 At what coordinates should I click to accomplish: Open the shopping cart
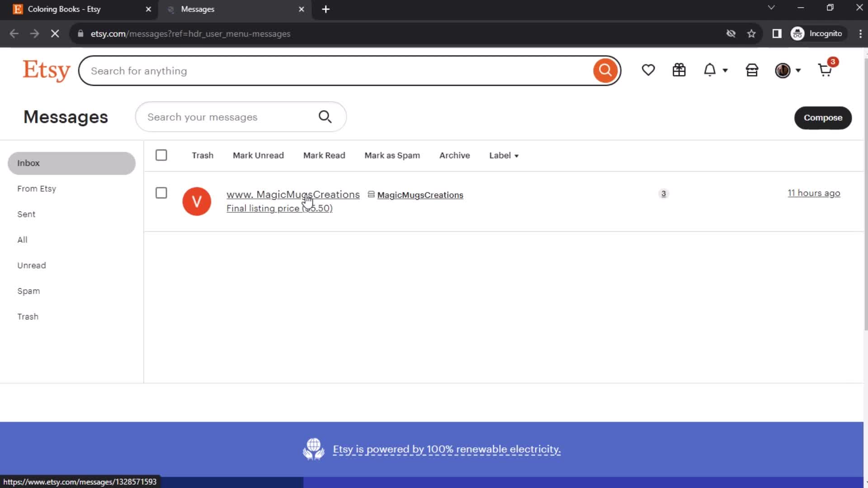[x=826, y=70]
